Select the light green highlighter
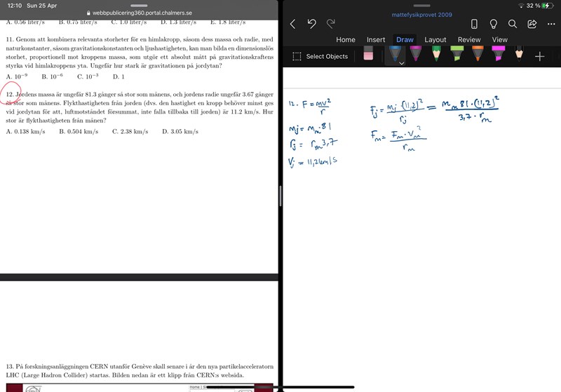 457,54
